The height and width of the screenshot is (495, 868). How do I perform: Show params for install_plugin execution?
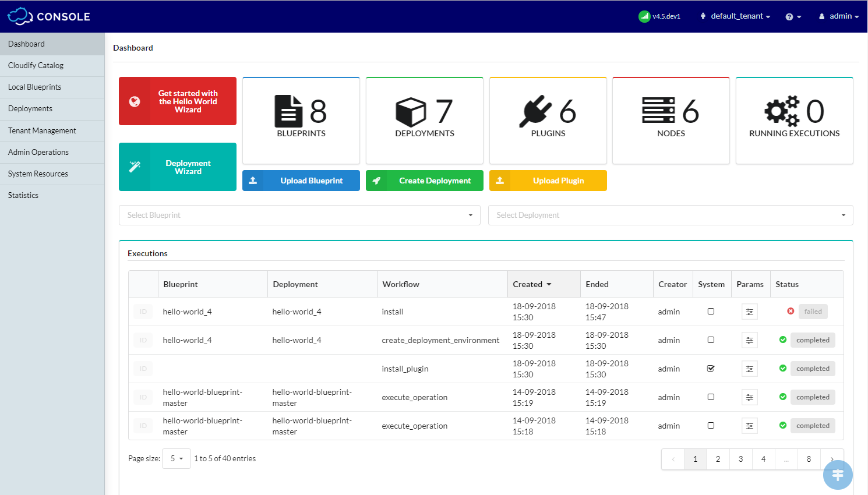750,369
